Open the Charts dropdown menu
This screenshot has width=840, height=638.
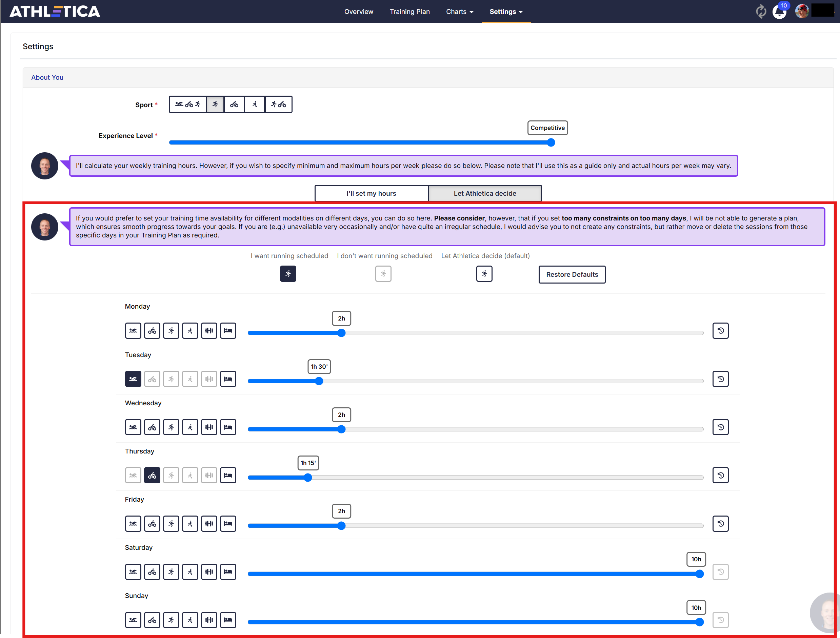pyautogui.click(x=460, y=12)
